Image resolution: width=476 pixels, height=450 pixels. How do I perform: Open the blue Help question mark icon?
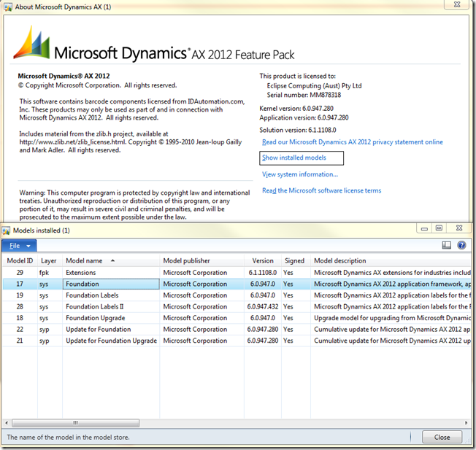tap(461, 246)
